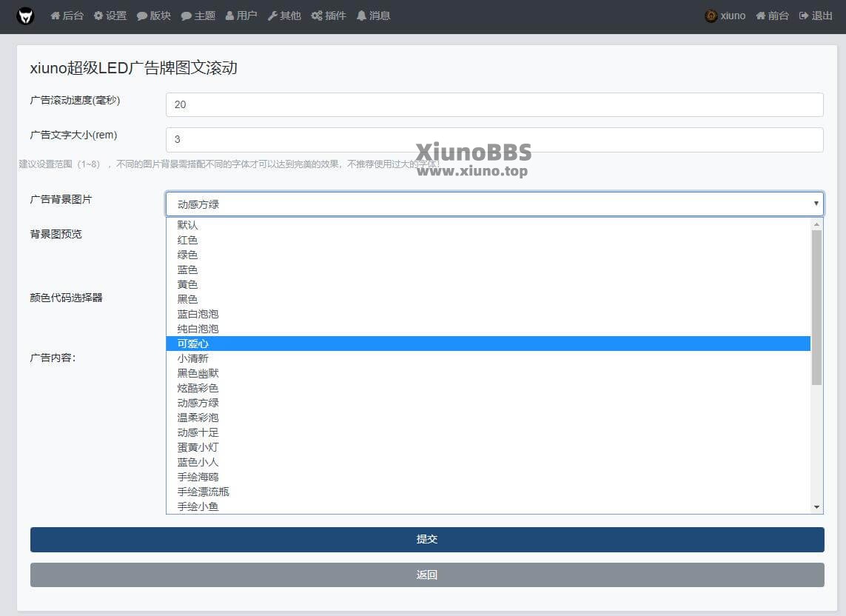The image size is (846, 616).
Task: Click the gear icon beside 设置
Action: coord(98,16)
